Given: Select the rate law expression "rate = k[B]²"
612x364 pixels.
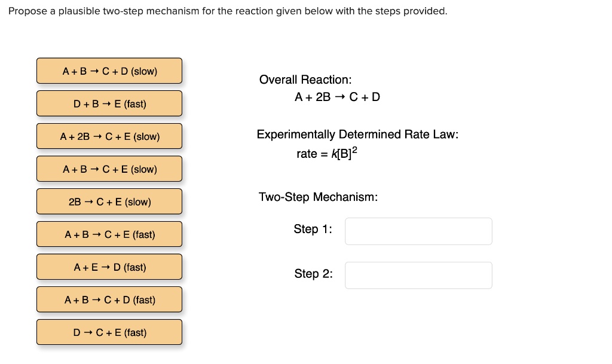Looking at the screenshot, I should [x=326, y=154].
